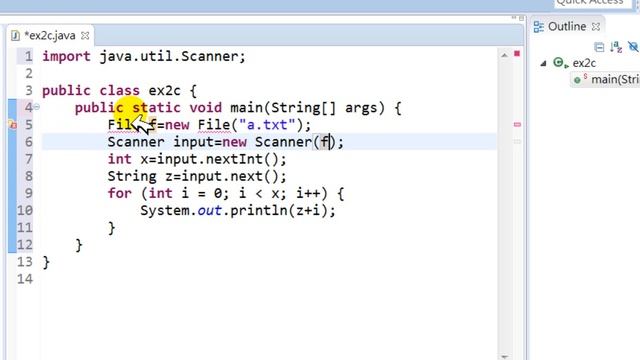Image resolution: width=640 pixels, height=360 pixels.
Task: Select the main(Stri... method in Outline
Action: point(616,80)
